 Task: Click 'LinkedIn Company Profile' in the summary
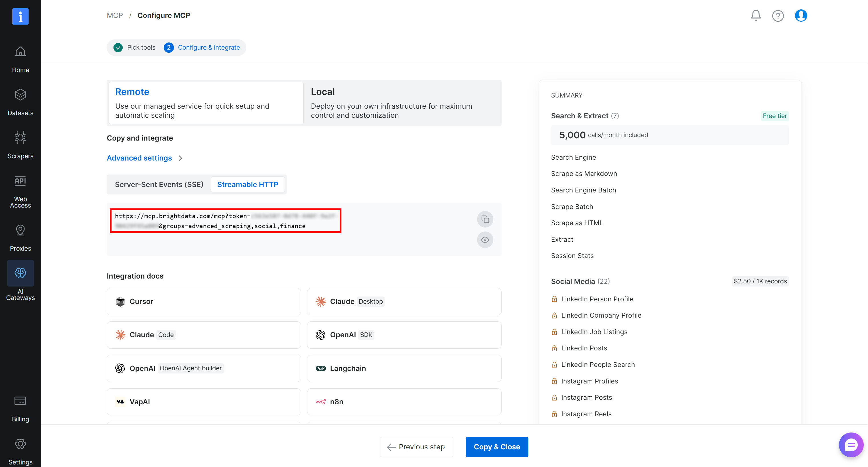point(601,315)
